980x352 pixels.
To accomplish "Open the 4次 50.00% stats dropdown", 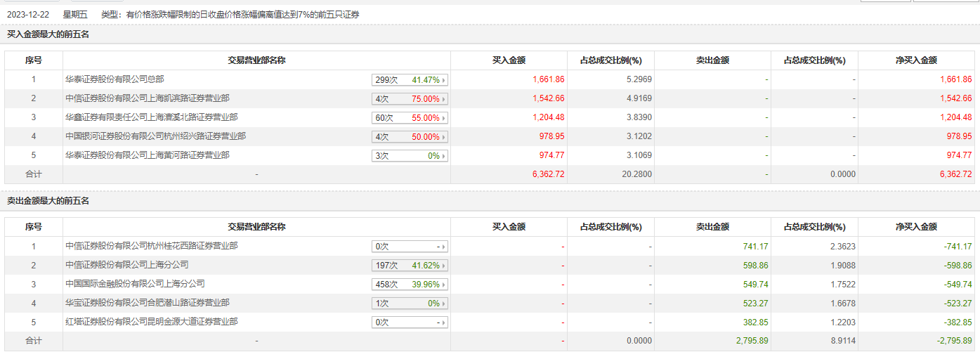I will pyautogui.click(x=410, y=137).
